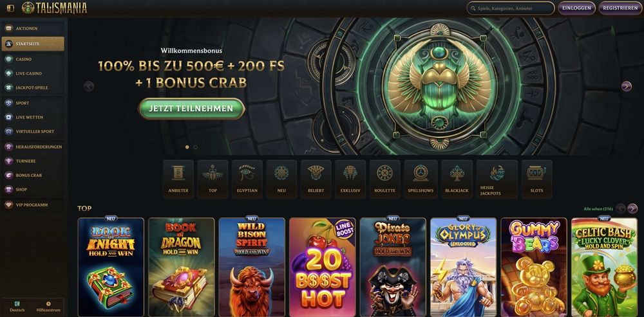The image size is (644, 317).
Task: Advance banner with right carousel arrow
Action: tap(627, 86)
